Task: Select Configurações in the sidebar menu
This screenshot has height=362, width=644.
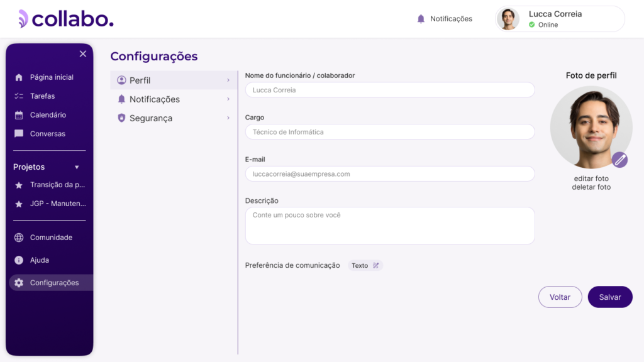Action: click(54, 283)
